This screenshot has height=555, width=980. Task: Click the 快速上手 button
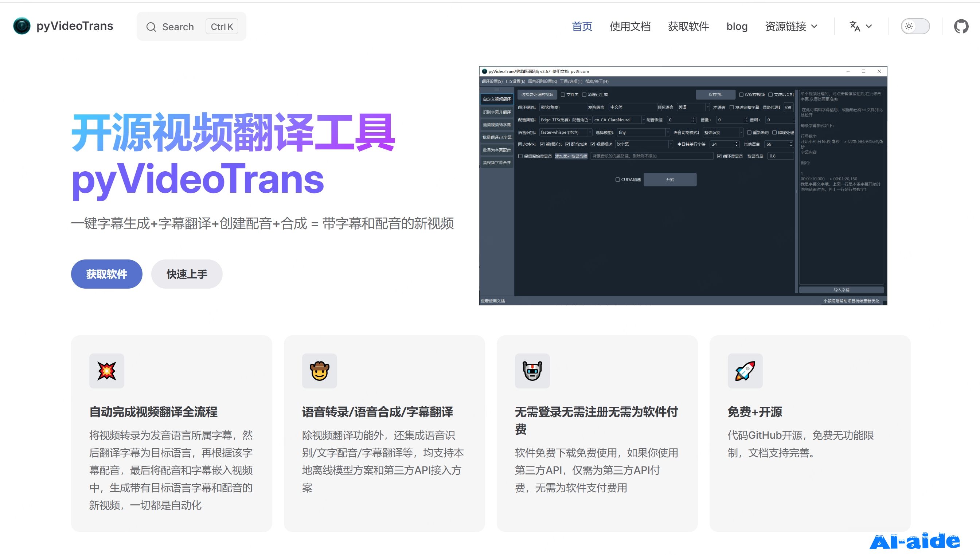pos(187,274)
